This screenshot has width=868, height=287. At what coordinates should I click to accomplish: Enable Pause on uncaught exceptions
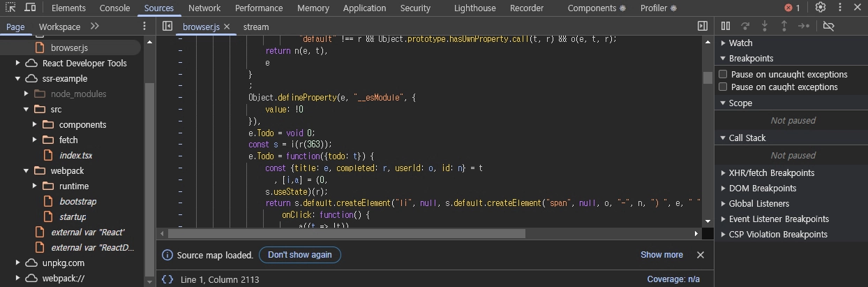coord(723,74)
